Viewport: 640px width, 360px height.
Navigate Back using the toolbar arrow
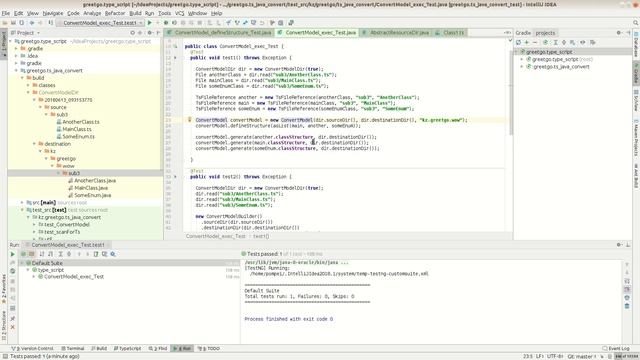point(32,23)
